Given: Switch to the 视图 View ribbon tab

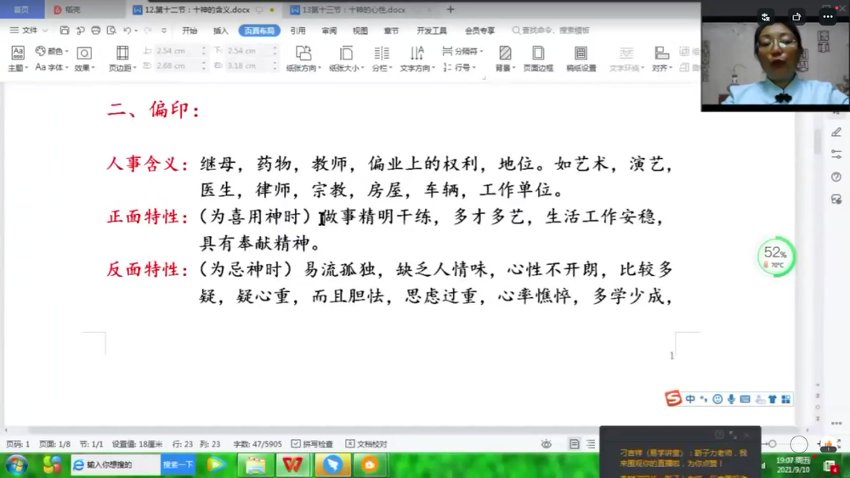Looking at the screenshot, I should pos(360,30).
